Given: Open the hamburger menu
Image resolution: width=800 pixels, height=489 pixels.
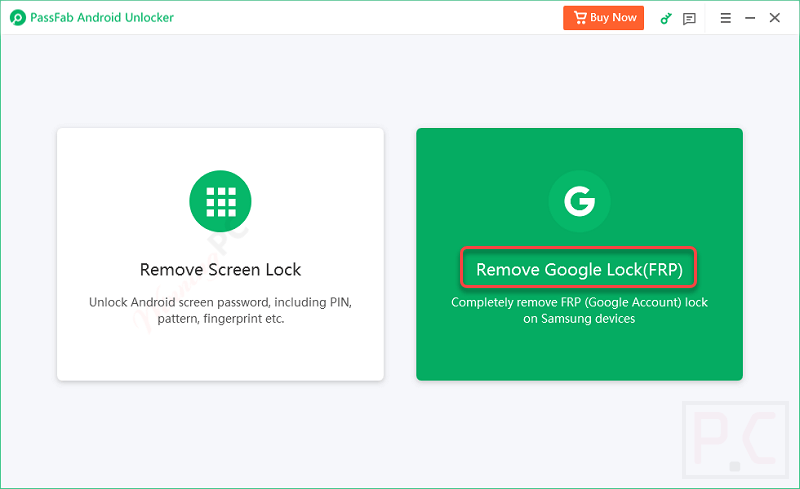Looking at the screenshot, I should point(726,18).
